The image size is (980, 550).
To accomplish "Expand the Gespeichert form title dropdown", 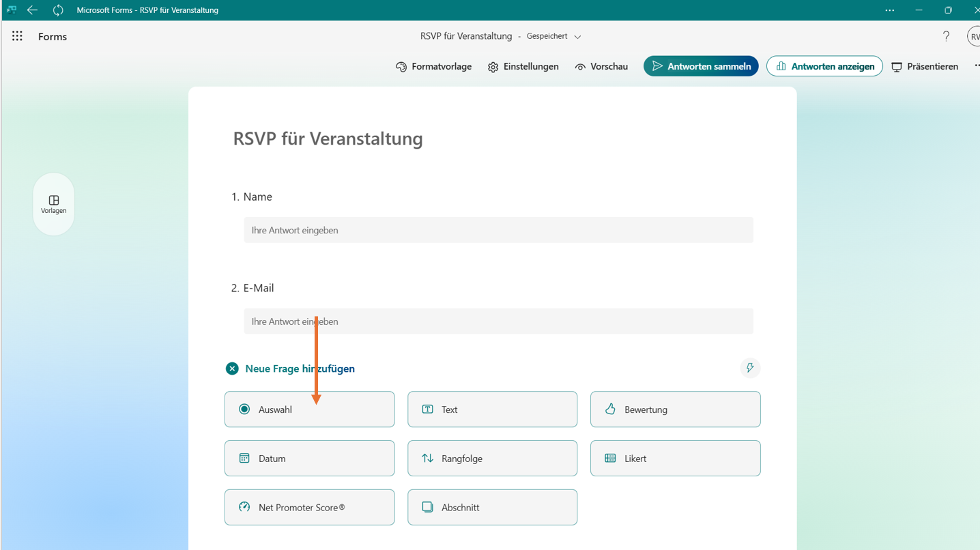I will [x=577, y=37].
